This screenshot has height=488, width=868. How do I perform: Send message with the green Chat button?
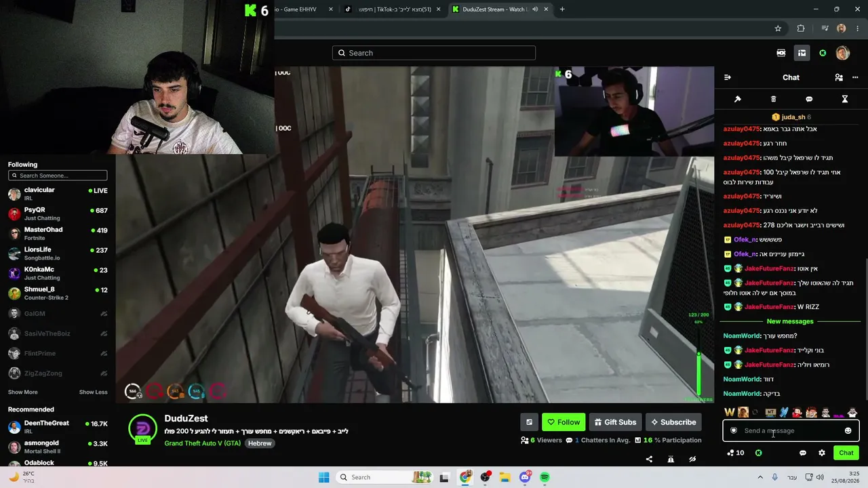tap(846, 453)
